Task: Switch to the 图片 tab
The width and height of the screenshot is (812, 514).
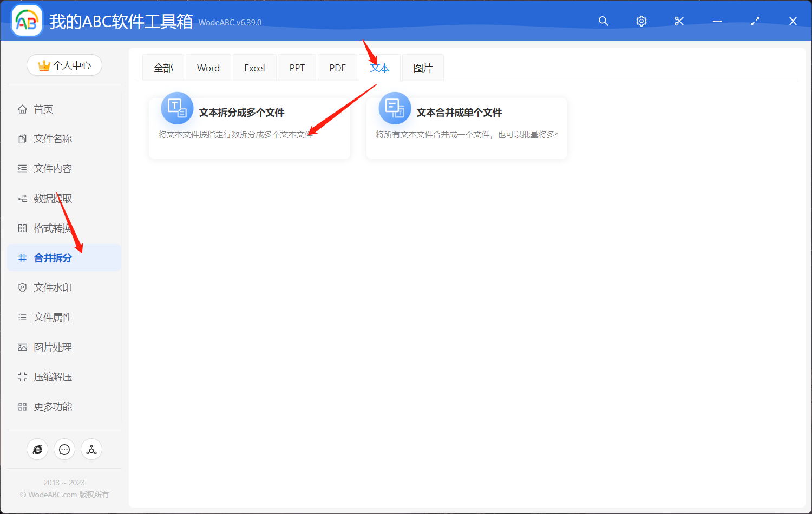Action: (x=422, y=67)
